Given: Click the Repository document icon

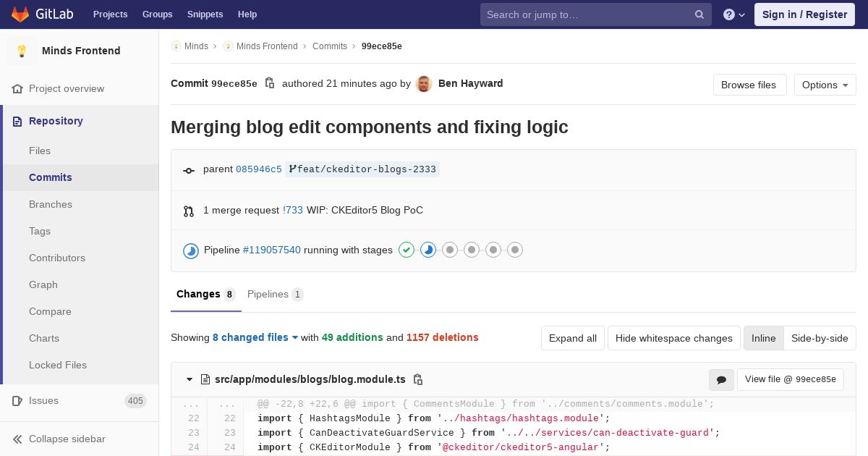Looking at the screenshot, I should 17,122.
